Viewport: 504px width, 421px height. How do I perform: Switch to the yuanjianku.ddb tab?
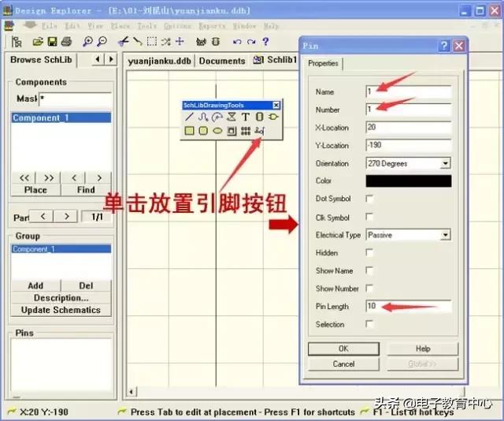(x=159, y=61)
